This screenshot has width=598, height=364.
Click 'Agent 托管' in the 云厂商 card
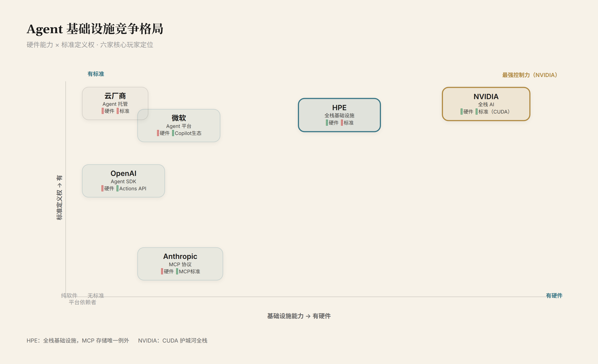115,104
